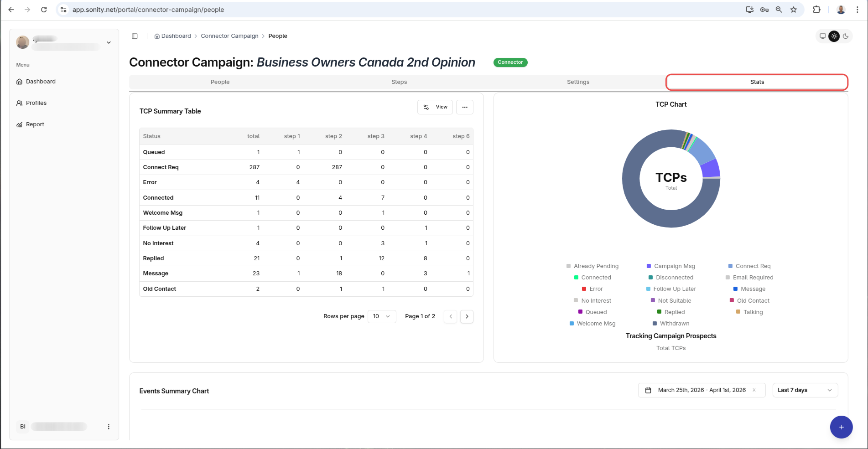Click the total value 287

(x=255, y=167)
